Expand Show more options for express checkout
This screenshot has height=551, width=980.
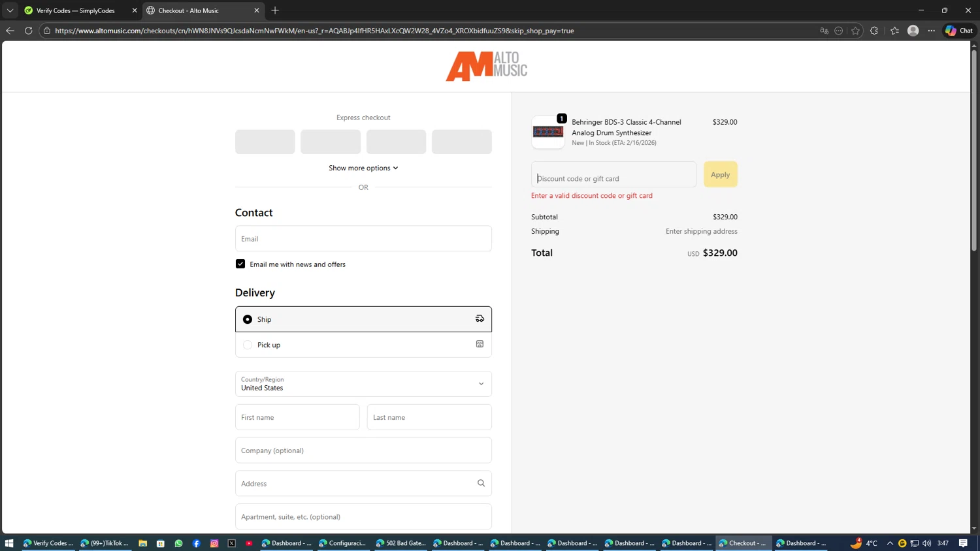[x=363, y=168]
